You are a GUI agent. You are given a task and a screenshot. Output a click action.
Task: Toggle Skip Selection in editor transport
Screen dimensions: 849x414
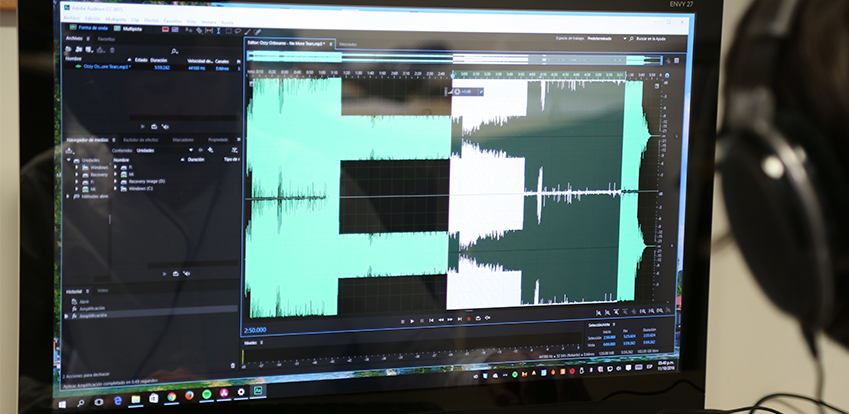click(487, 318)
